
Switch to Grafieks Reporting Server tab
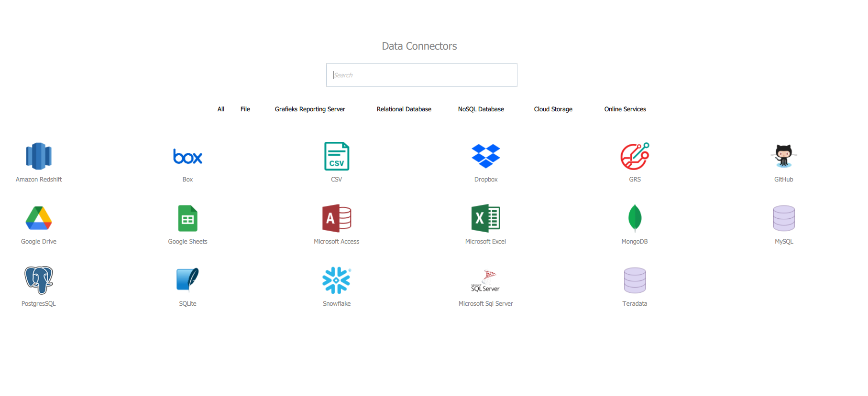(310, 109)
